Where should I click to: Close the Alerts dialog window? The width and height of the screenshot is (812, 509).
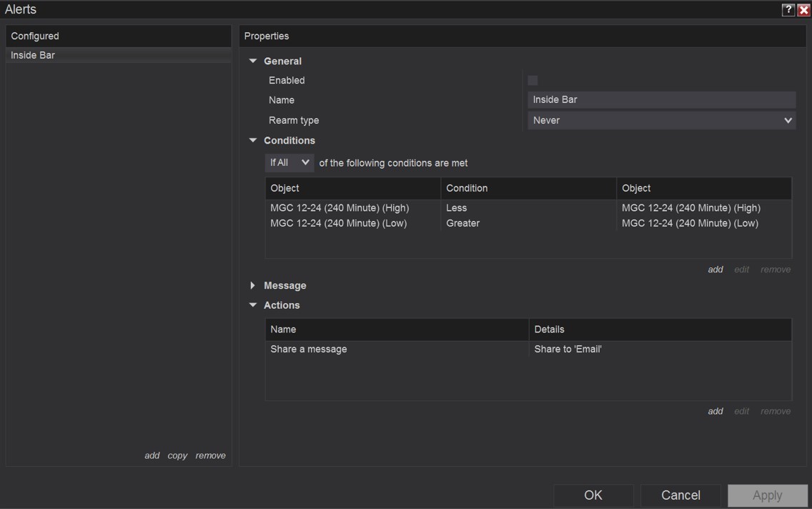pos(803,9)
